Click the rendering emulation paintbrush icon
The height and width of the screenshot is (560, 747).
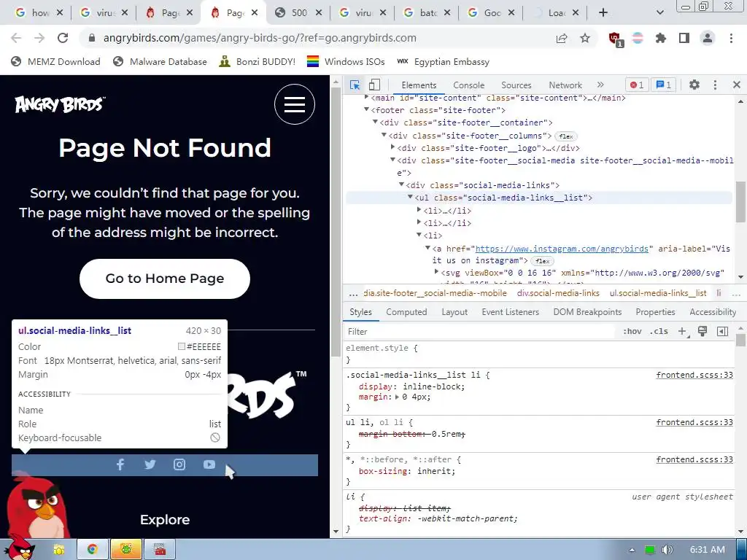(x=703, y=332)
